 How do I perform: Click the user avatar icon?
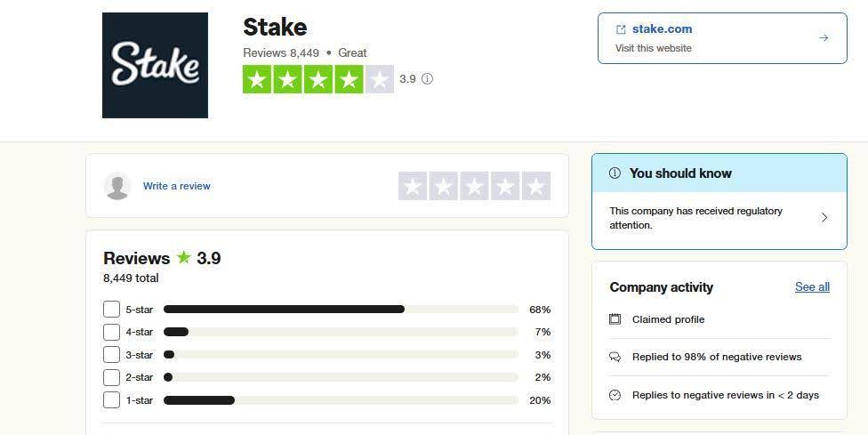click(117, 186)
